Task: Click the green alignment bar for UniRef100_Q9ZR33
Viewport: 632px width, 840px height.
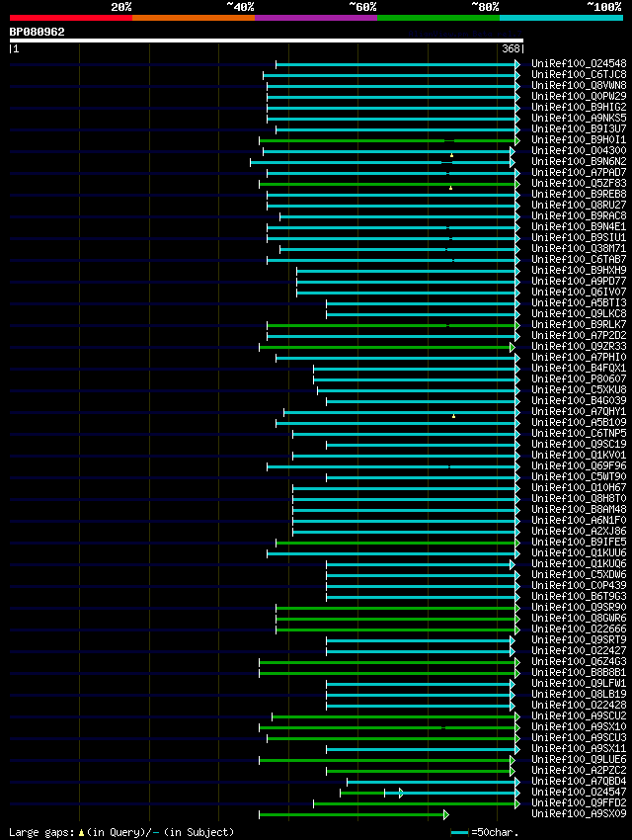Action: (385, 347)
